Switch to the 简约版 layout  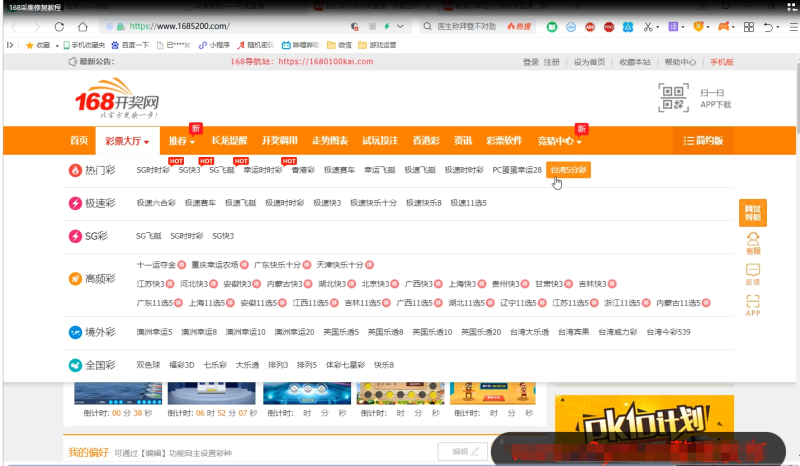[704, 141]
